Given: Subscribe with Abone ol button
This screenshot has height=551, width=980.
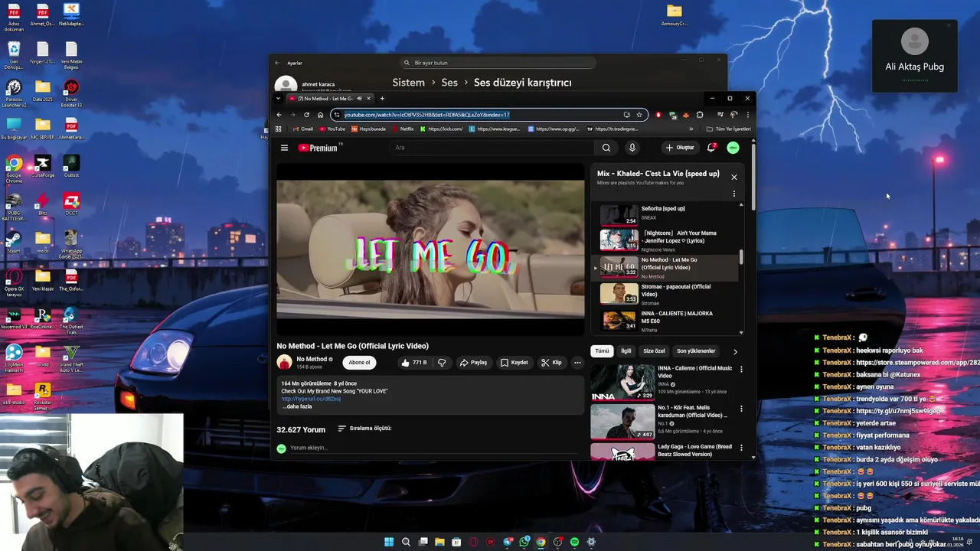Looking at the screenshot, I should (359, 363).
